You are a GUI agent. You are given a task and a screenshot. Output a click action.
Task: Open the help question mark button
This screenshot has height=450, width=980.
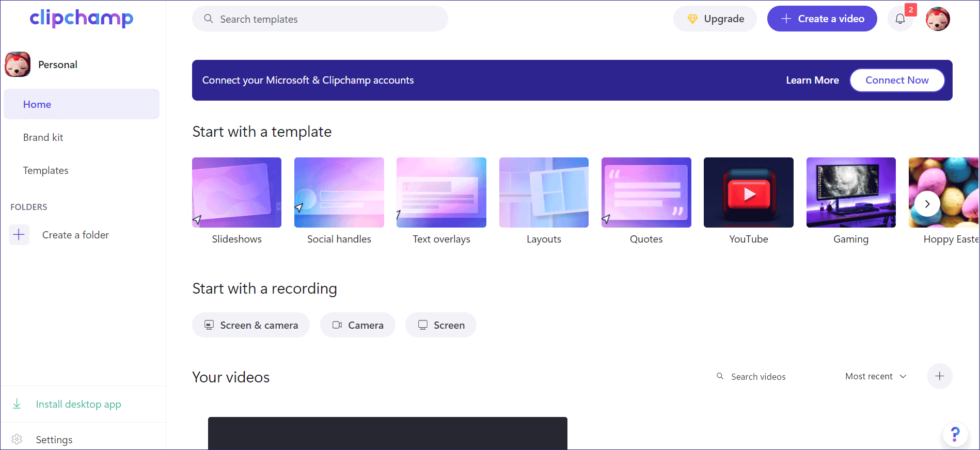[955, 434]
